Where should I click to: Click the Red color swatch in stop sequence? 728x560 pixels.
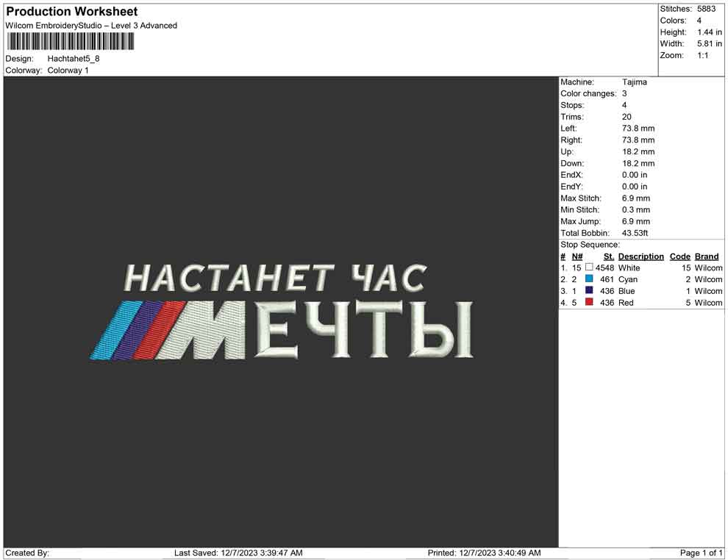coord(589,302)
